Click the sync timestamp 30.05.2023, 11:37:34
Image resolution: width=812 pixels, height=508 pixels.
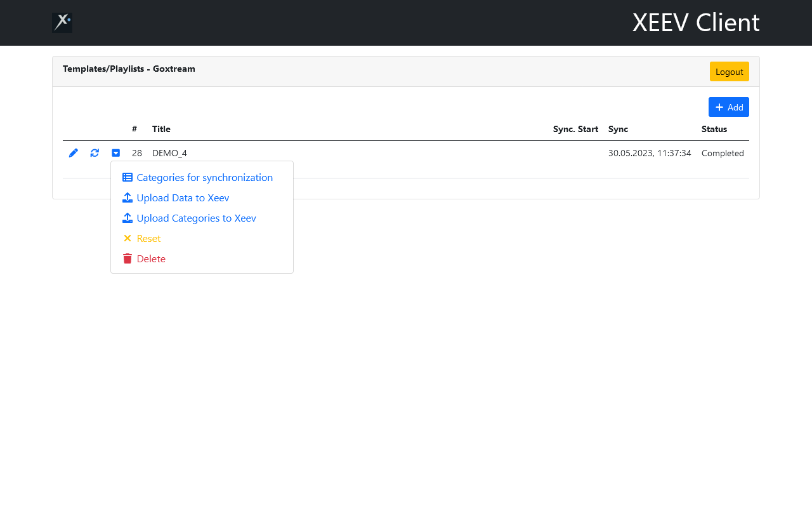pyautogui.click(x=650, y=153)
